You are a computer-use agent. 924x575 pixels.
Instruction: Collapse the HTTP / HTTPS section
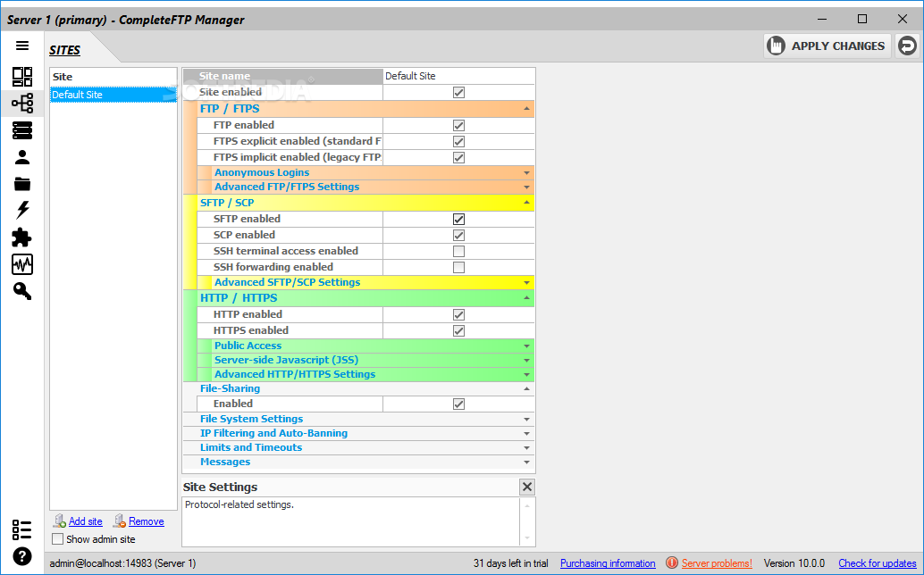pyautogui.click(x=526, y=298)
